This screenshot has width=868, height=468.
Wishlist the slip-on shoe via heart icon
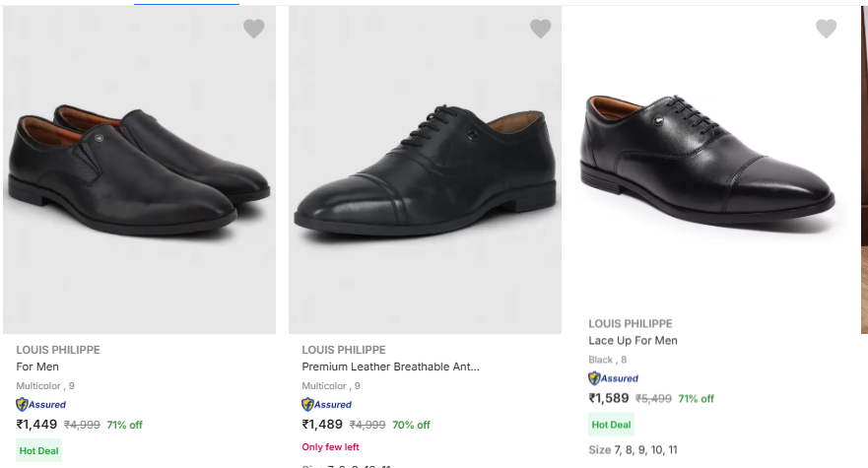254,30
